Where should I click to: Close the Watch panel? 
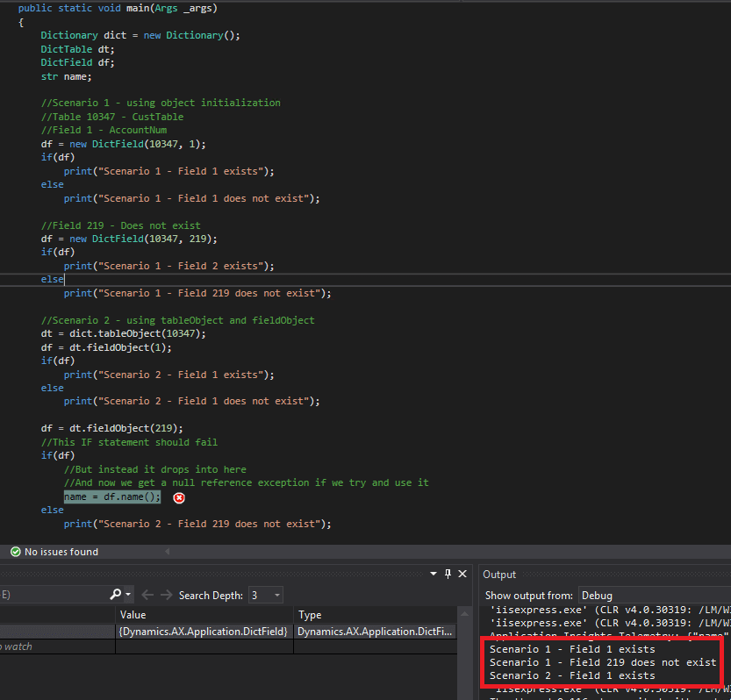(x=462, y=574)
